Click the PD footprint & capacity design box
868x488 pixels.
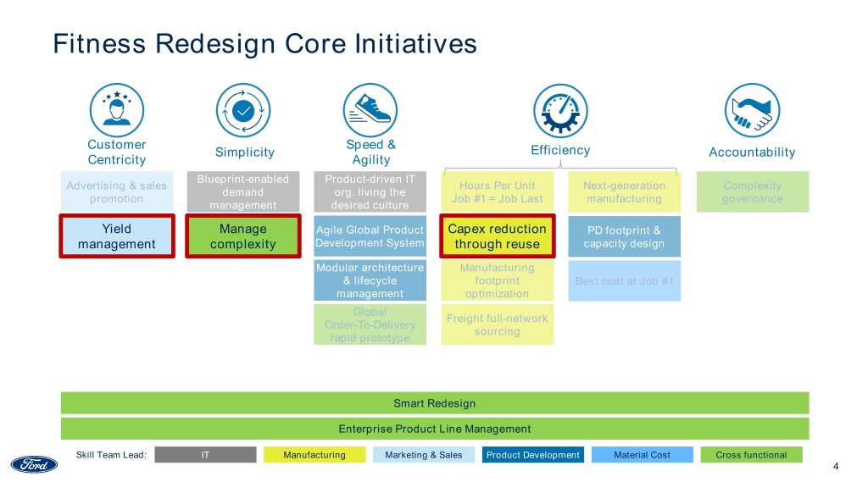coord(624,236)
